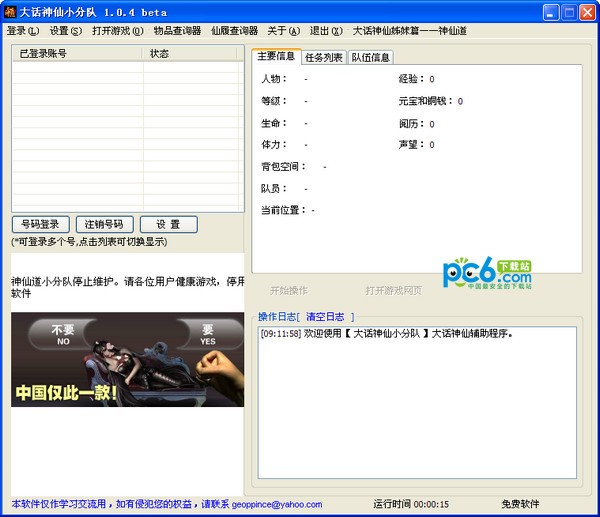The width and height of the screenshot is (600, 517).
Task: Click the 背包空间 label
Action: (284, 166)
